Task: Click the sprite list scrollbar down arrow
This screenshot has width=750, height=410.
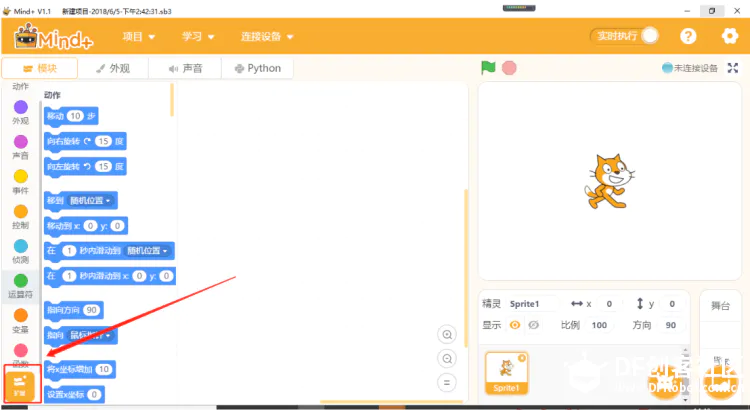Action: [x=685, y=399]
